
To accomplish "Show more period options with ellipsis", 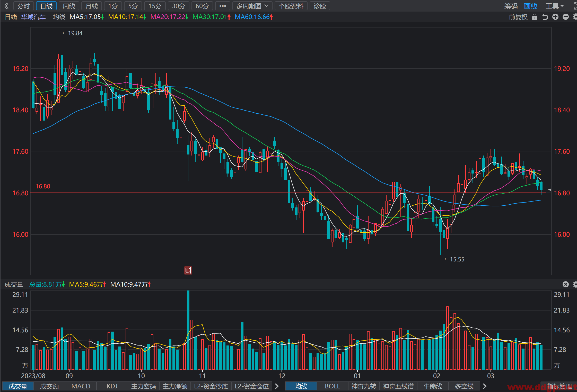I will tap(223, 6).
